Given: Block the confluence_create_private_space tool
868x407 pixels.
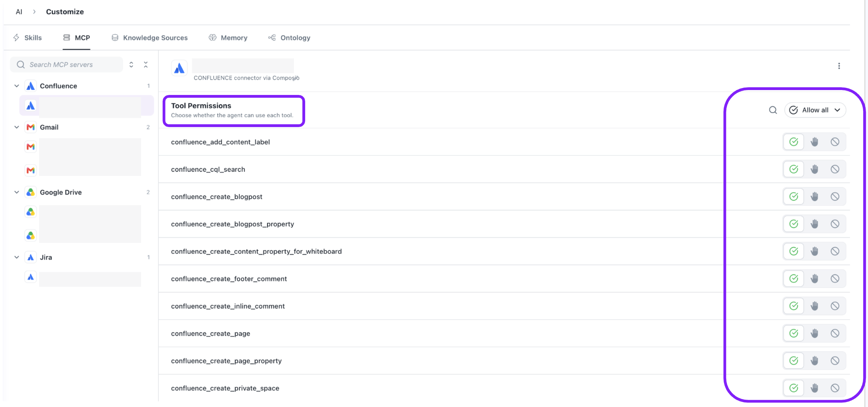Looking at the screenshot, I should click(835, 388).
